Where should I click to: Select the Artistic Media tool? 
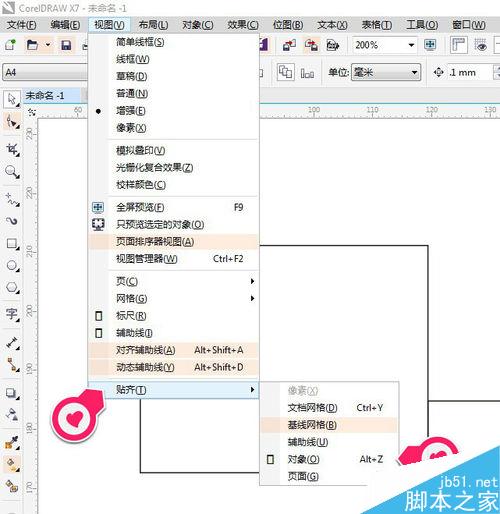tap(12, 221)
